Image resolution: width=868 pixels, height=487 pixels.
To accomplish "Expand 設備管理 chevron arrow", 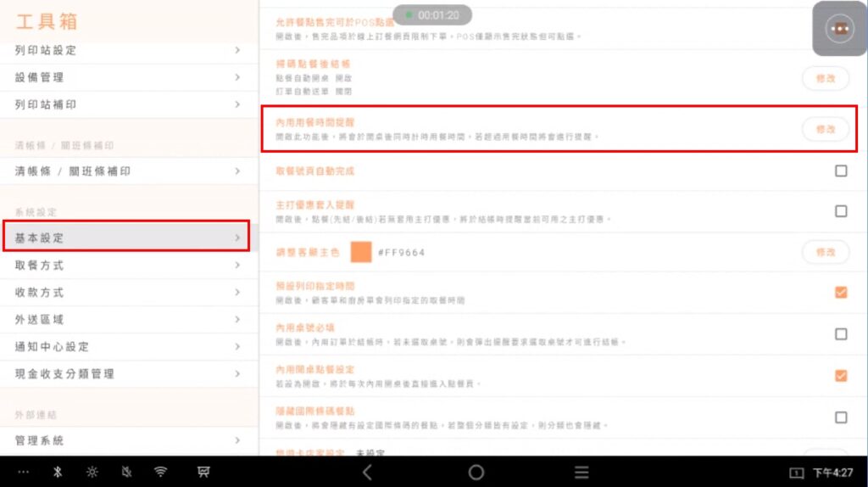I will tap(237, 77).
